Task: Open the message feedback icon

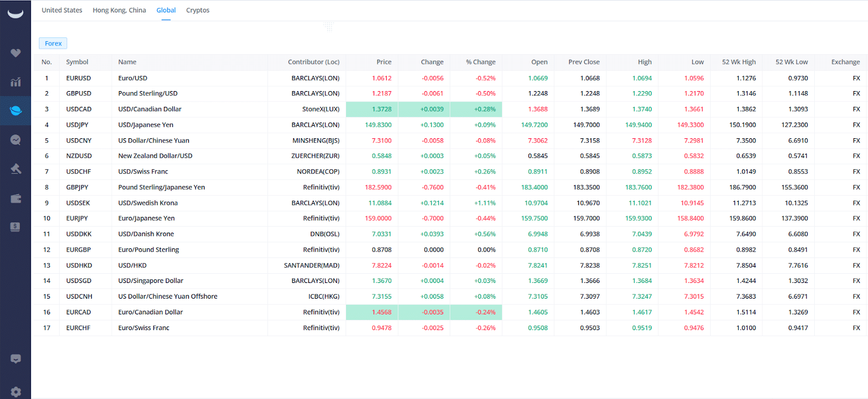Action: click(x=16, y=359)
